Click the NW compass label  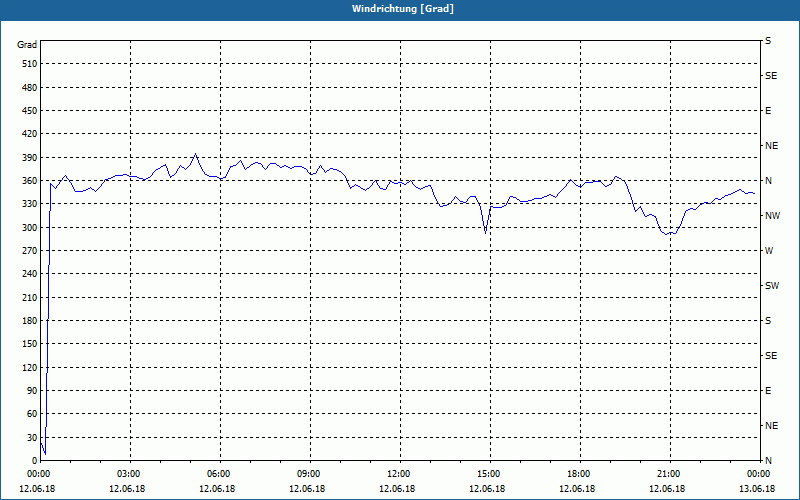pos(772,216)
